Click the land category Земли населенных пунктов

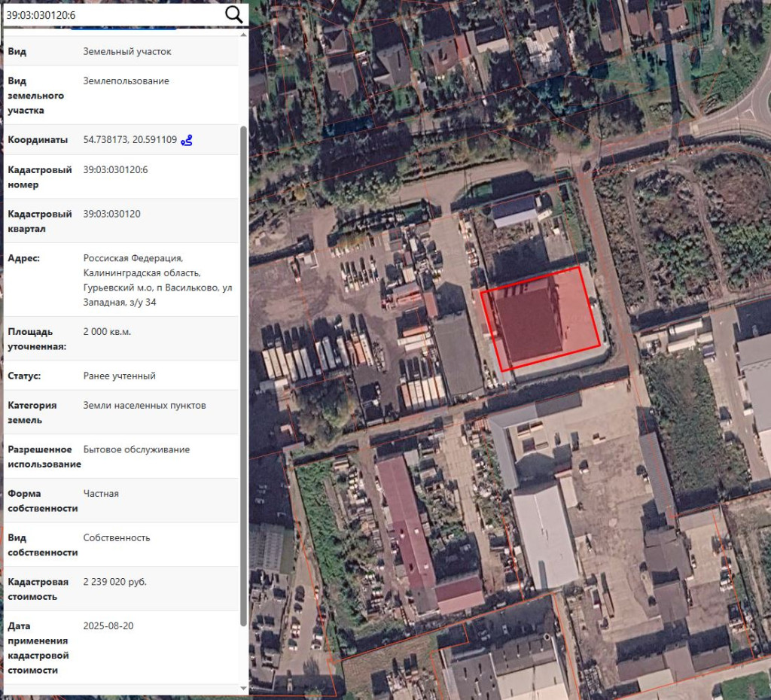tap(145, 406)
